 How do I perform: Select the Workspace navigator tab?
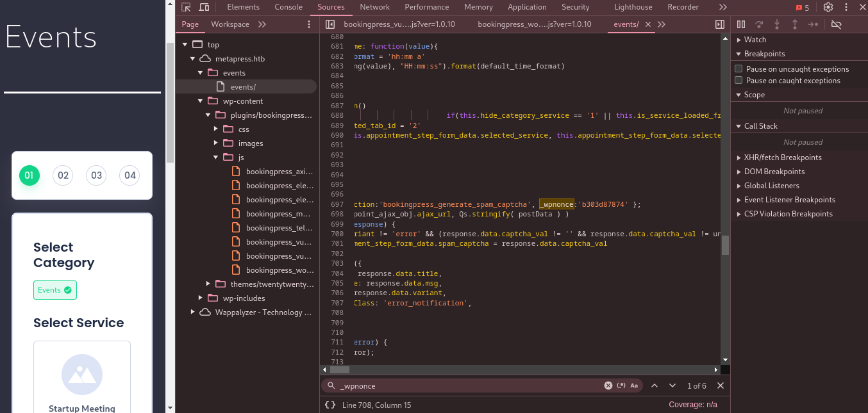(230, 24)
